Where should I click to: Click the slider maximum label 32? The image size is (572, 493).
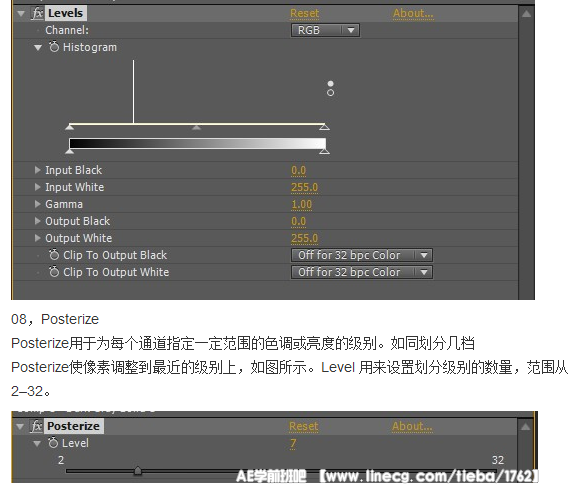click(x=498, y=460)
